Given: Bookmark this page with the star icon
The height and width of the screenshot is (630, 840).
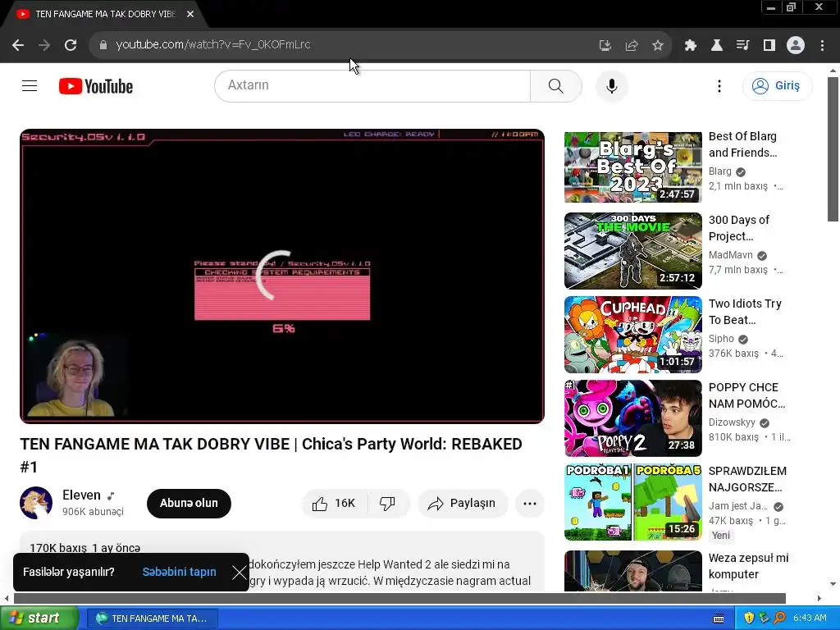Looking at the screenshot, I should pos(657,45).
